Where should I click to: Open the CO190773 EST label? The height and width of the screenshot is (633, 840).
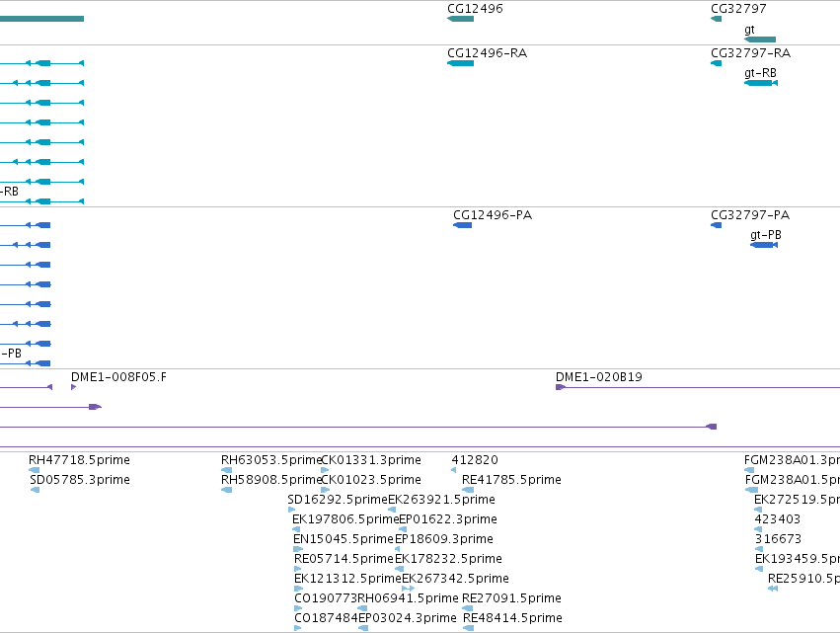click(x=326, y=598)
